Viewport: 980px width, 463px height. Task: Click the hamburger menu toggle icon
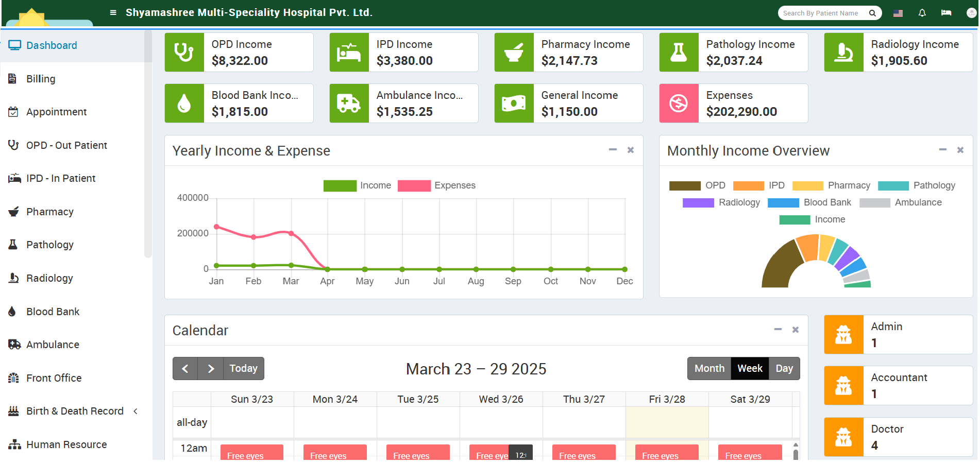click(113, 13)
